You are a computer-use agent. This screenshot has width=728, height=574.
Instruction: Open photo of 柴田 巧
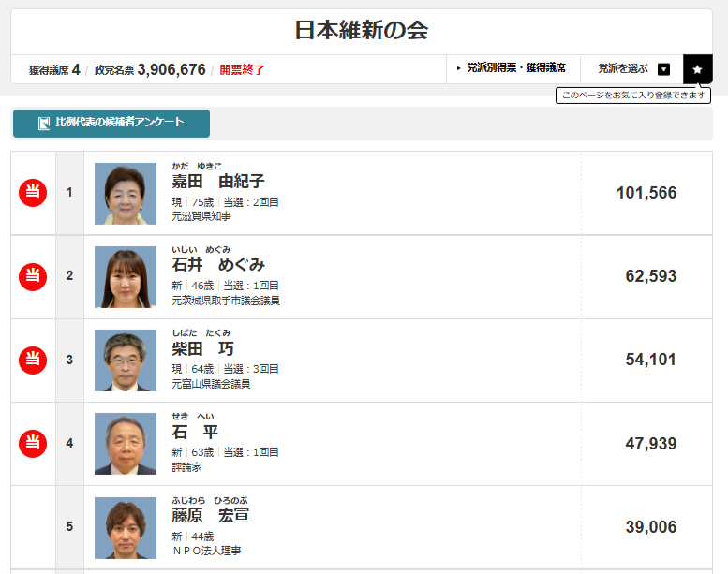tap(126, 361)
